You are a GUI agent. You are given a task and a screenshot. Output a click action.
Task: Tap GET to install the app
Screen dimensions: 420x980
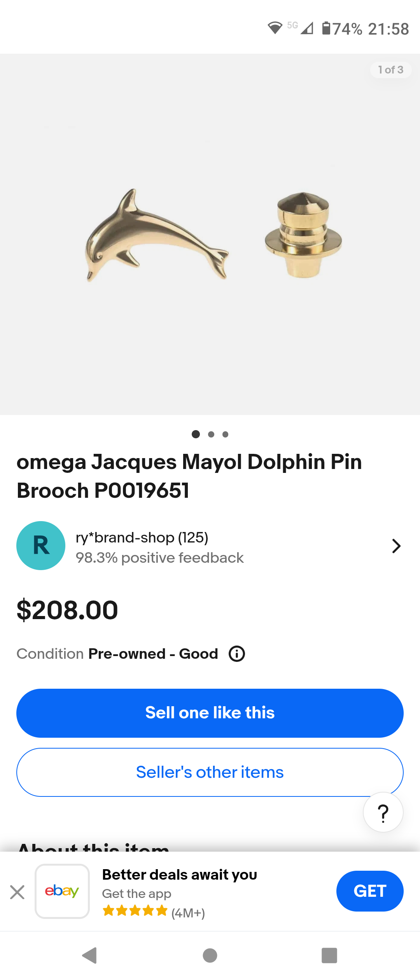tap(369, 891)
